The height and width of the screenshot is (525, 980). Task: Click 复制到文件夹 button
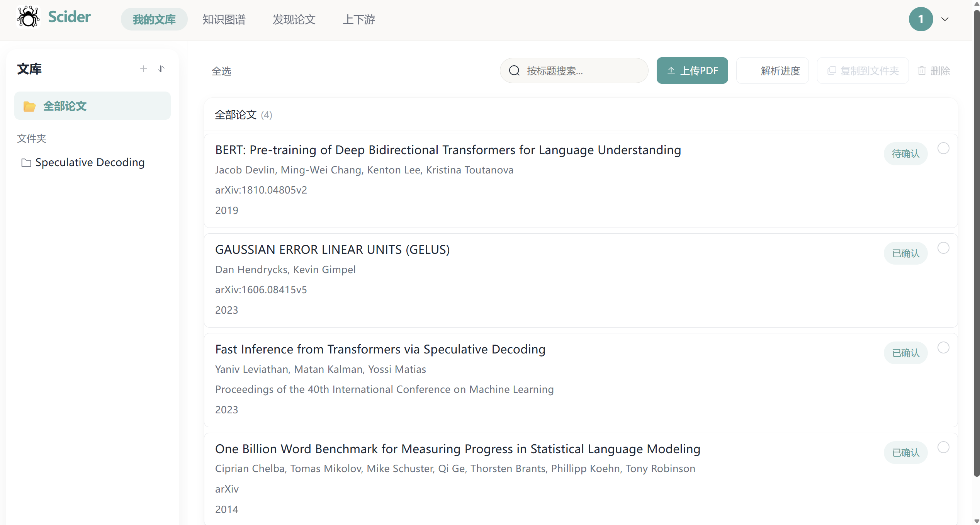pyautogui.click(x=863, y=71)
